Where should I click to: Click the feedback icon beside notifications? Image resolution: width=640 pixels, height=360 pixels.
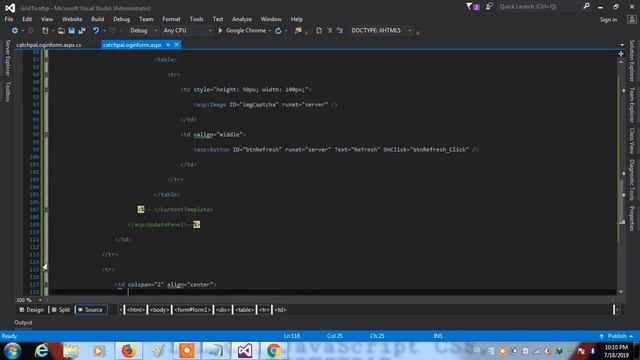click(489, 7)
